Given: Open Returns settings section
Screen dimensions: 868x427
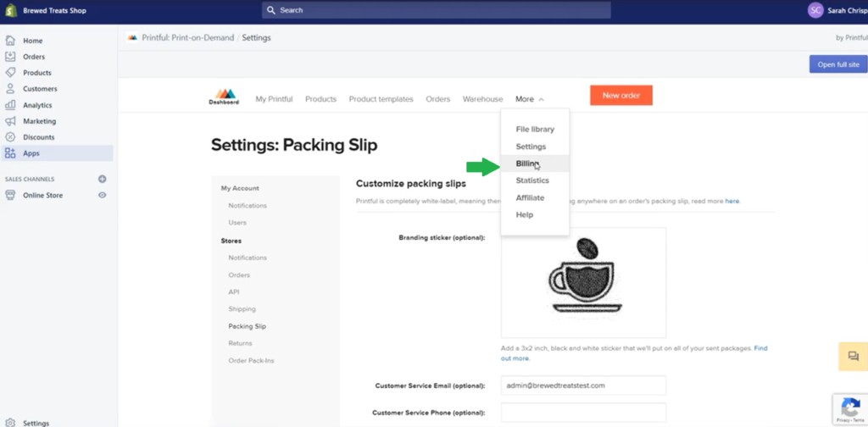Looking at the screenshot, I should click(240, 343).
